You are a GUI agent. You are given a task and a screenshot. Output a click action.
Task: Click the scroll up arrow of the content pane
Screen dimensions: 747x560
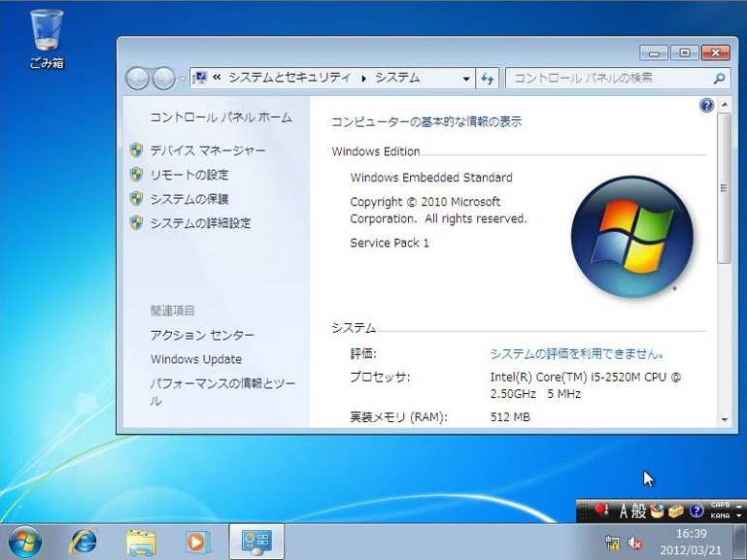coord(725,104)
